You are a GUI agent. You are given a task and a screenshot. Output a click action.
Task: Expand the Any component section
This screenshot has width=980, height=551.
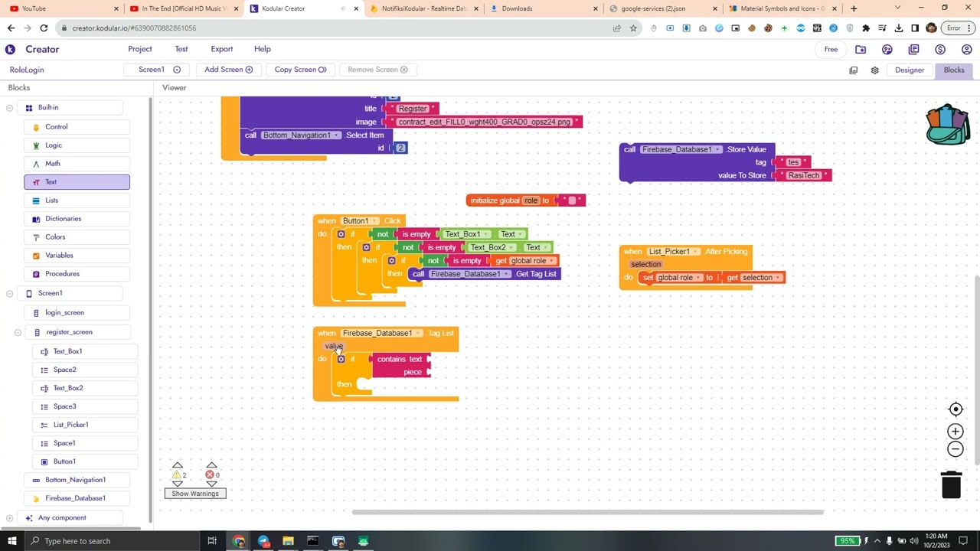pos(9,518)
